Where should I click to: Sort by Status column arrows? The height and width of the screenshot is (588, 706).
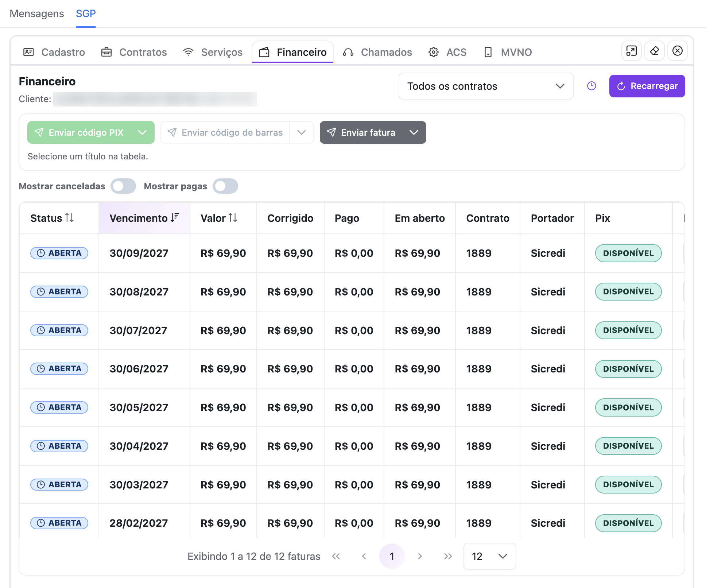(70, 218)
